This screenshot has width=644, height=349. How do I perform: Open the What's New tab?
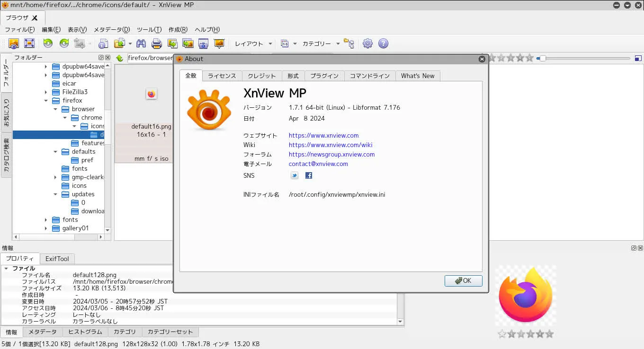click(x=417, y=76)
